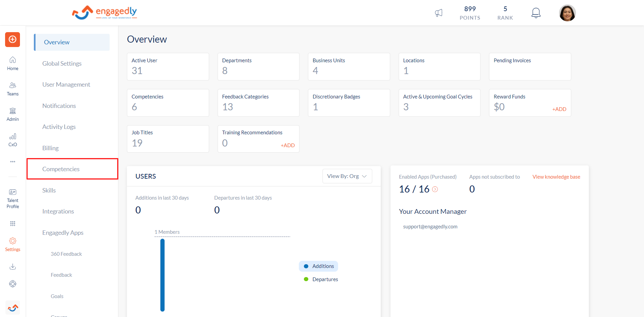Click the three-dot more icon in sidebar
The width and height of the screenshot is (644, 317).
coord(13,162)
